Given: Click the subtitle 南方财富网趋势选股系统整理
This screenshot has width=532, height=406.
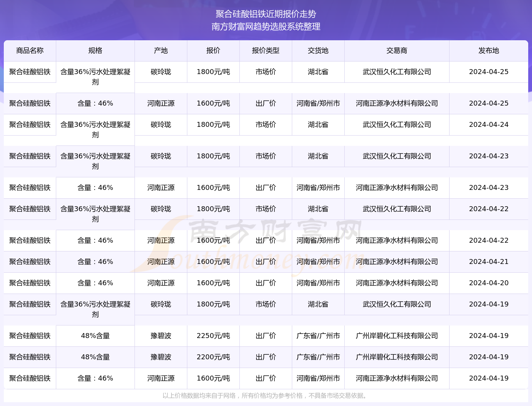Looking at the screenshot, I should (x=266, y=27).
